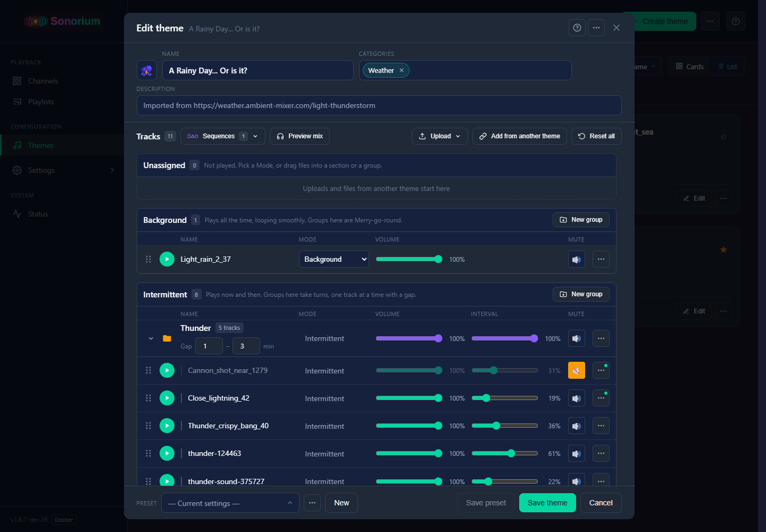Edit the theme name field
This screenshot has height=532, width=766.
click(258, 70)
